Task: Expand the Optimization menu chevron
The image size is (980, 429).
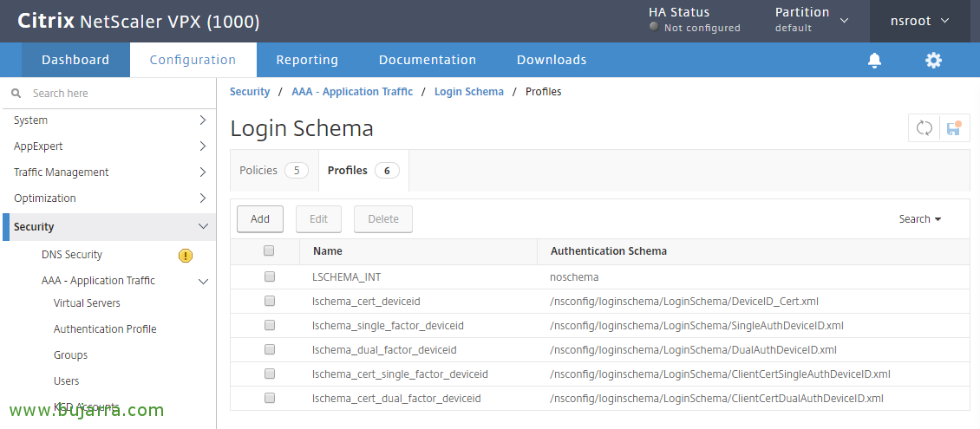Action: pyautogui.click(x=202, y=198)
